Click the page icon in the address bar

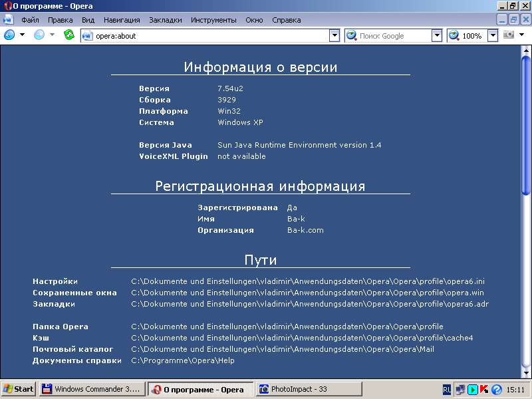(x=88, y=36)
